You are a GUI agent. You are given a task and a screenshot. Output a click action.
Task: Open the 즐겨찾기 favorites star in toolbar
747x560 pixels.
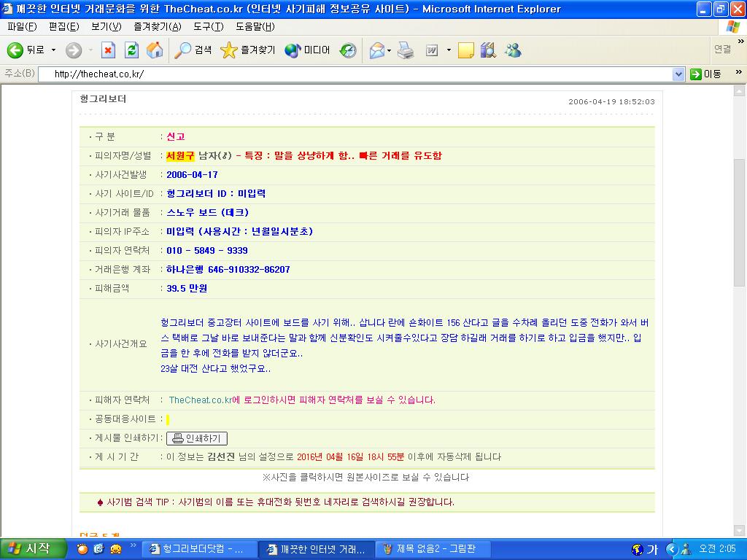click(x=248, y=50)
